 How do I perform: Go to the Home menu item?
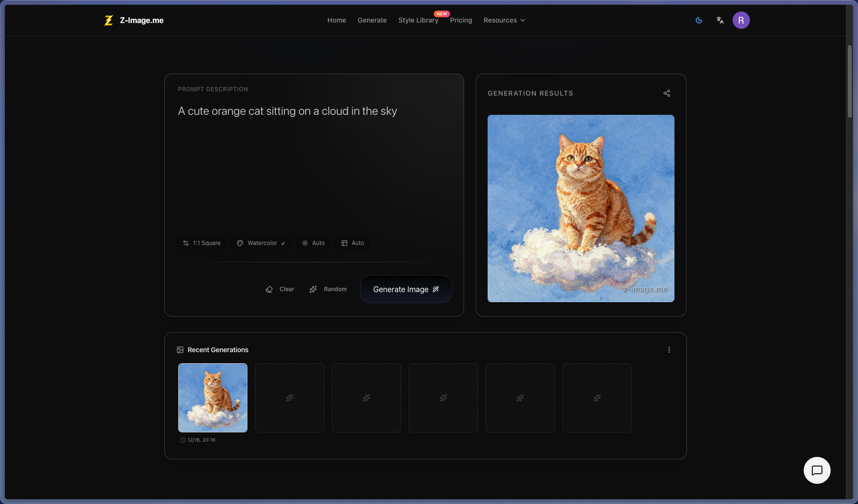point(336,20)
